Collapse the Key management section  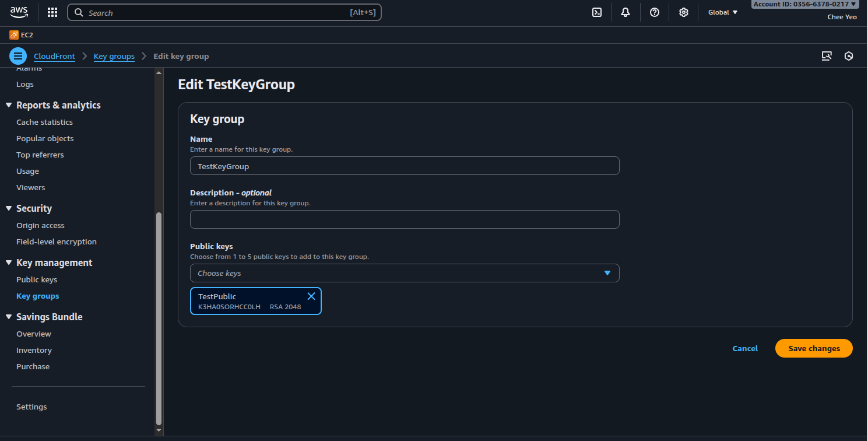pyautogui.click(x=9, y=262)
